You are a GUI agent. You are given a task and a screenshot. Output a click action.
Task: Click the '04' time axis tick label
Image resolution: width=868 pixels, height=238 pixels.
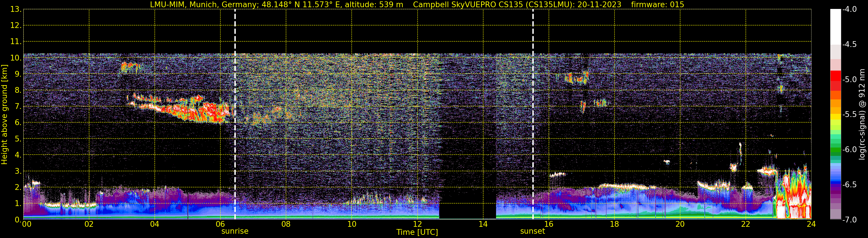coord(154,224)
